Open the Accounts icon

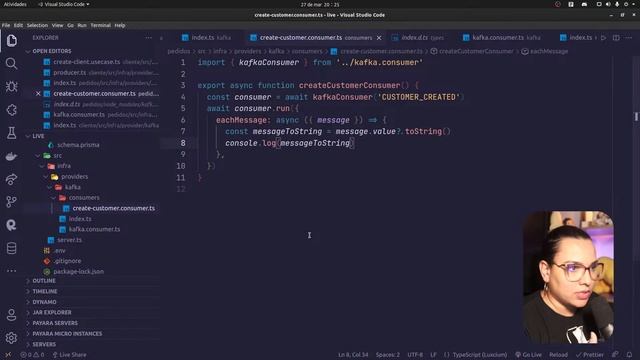(x=11, y=315)
